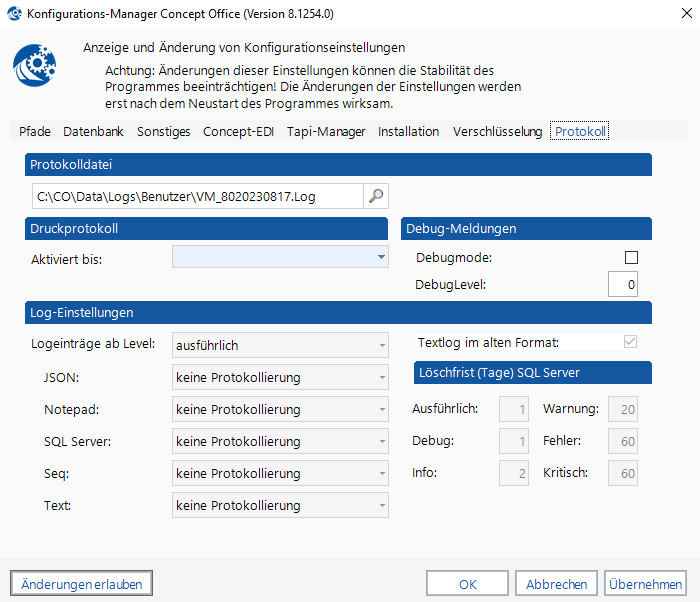The width and height of the screenshot is (700, 602).
Task: Toggle Textlog im alten Format checkbox
Action: click(630, 342)
